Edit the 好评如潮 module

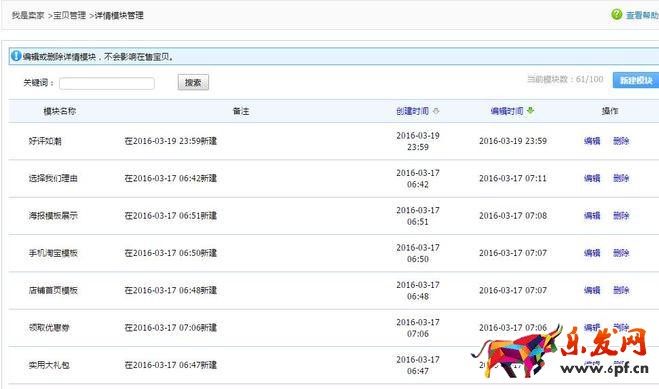click(592, 141)
